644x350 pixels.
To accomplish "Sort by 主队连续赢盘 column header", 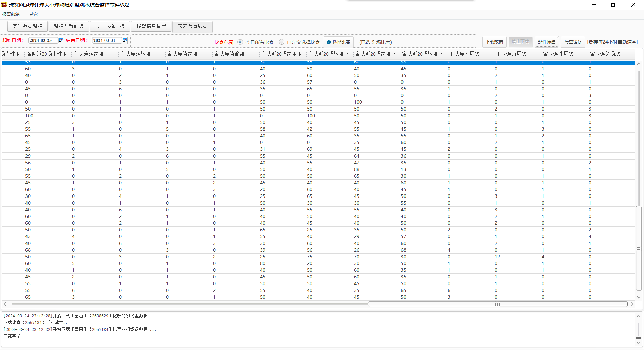I will pyautogui.click(x=95, y=54).
